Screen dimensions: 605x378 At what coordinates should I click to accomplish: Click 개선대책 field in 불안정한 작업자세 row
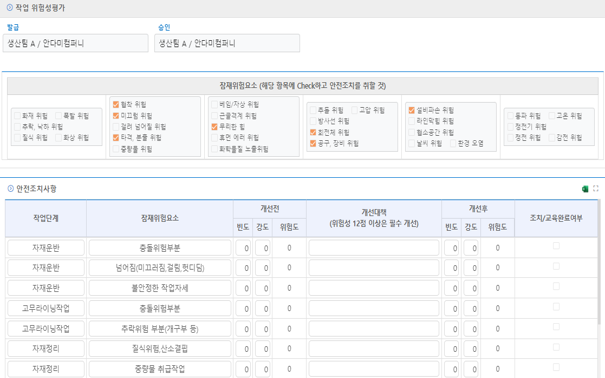[374, 288]
